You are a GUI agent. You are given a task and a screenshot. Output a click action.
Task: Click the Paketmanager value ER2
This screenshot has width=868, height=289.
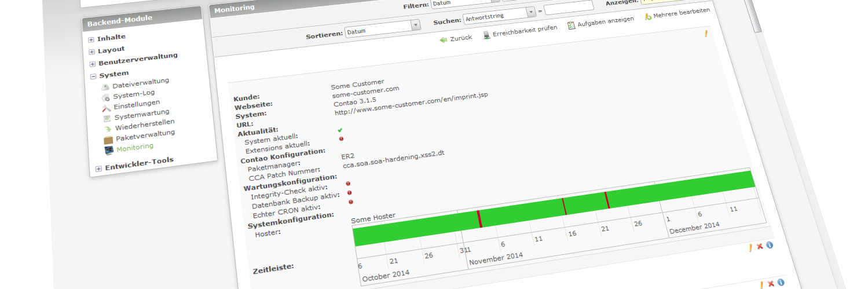[x=349, y=156]
